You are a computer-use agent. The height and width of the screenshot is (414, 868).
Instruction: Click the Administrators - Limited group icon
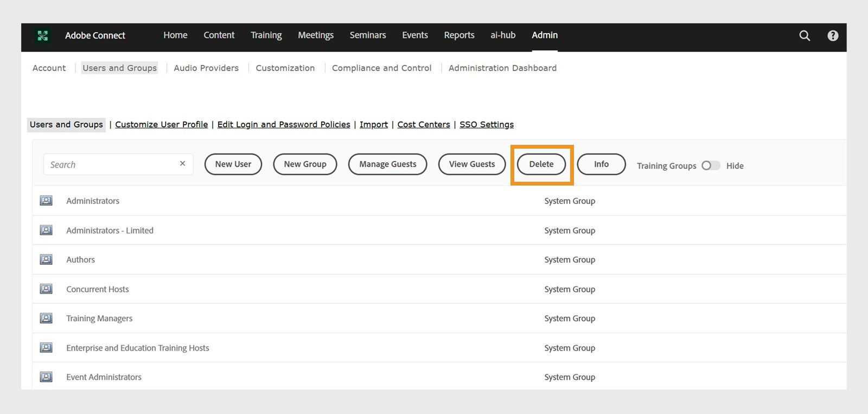(46, 230)
